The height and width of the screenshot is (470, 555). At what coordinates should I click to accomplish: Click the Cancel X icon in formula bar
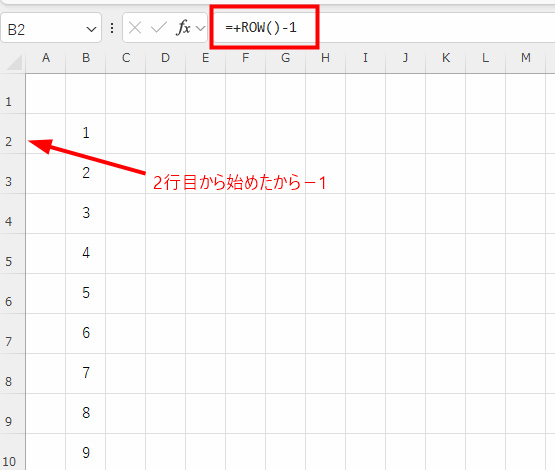tap(135, 28)
